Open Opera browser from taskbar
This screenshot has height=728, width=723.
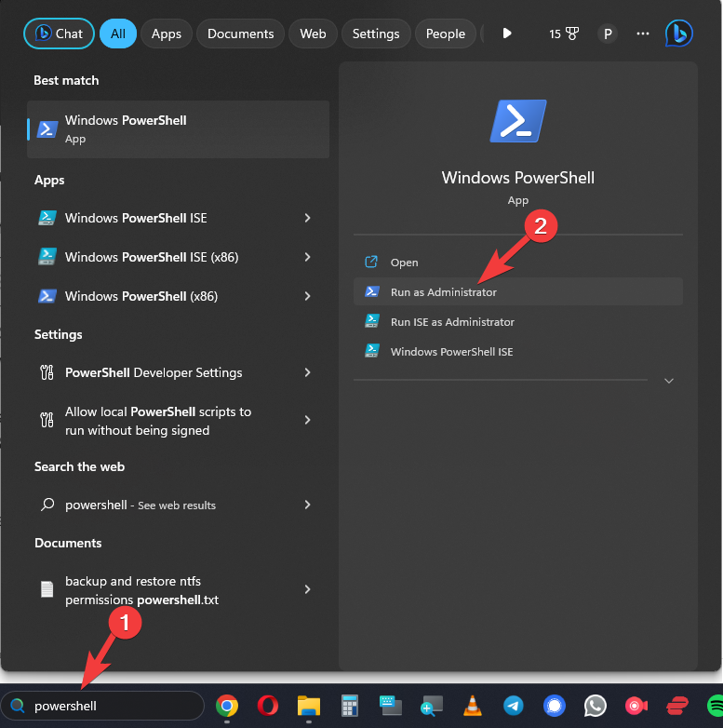pyautogui.click(x=268, y=706)
